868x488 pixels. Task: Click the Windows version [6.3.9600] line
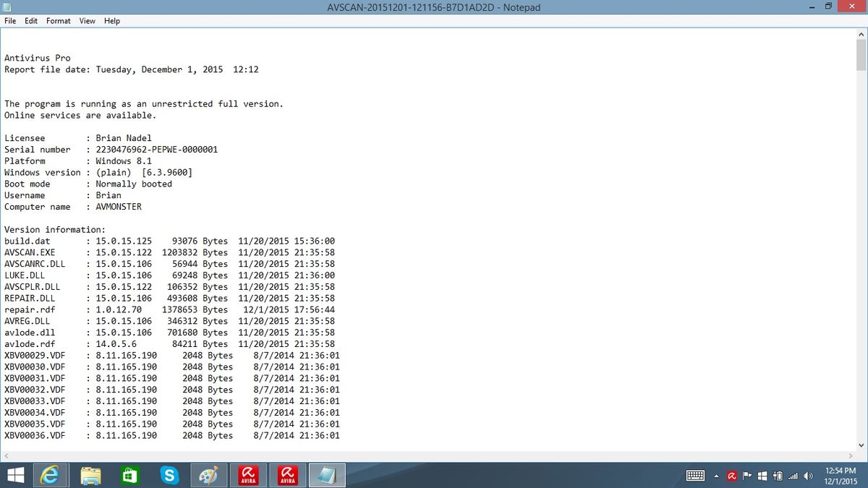pos(98,173)
